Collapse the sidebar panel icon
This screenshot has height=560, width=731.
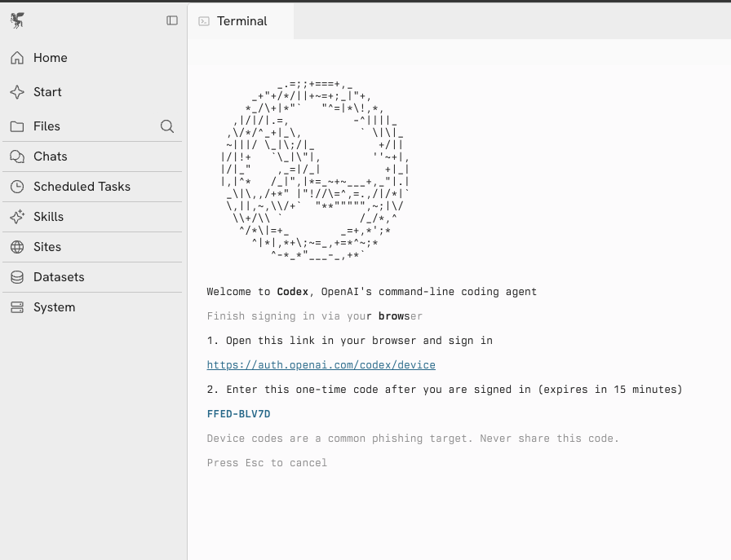[x=172, y=20]
